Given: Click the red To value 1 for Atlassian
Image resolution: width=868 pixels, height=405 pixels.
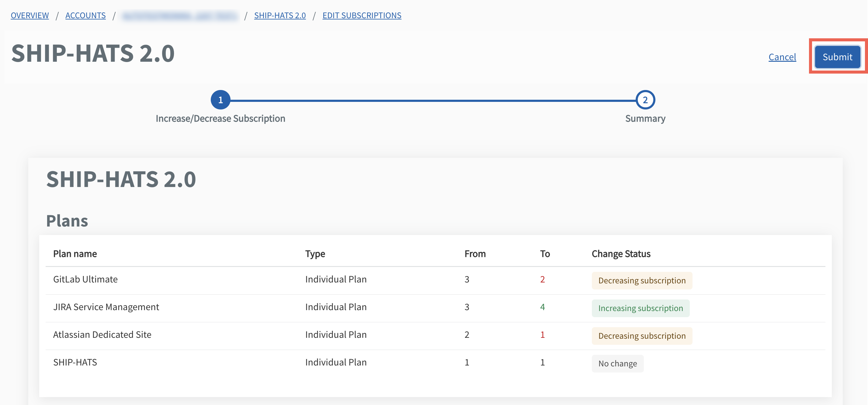Looking at the screenshot, I should 542,334.
